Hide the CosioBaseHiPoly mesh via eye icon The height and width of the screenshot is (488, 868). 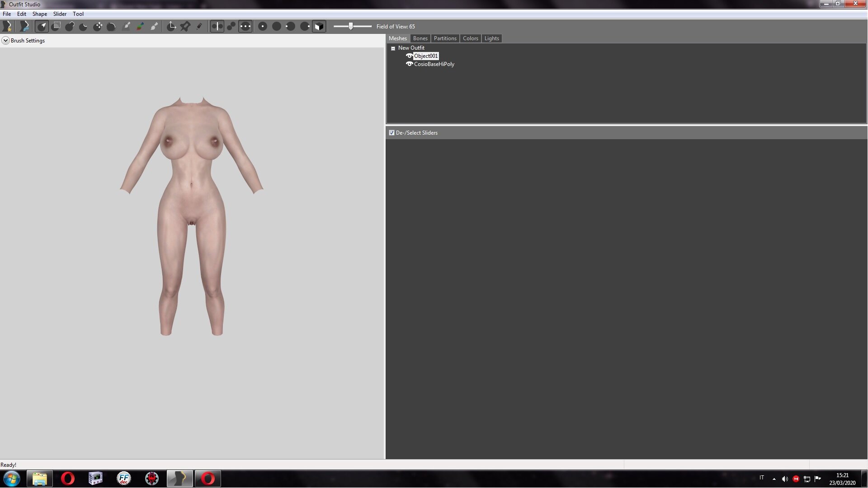coord(410,64)
